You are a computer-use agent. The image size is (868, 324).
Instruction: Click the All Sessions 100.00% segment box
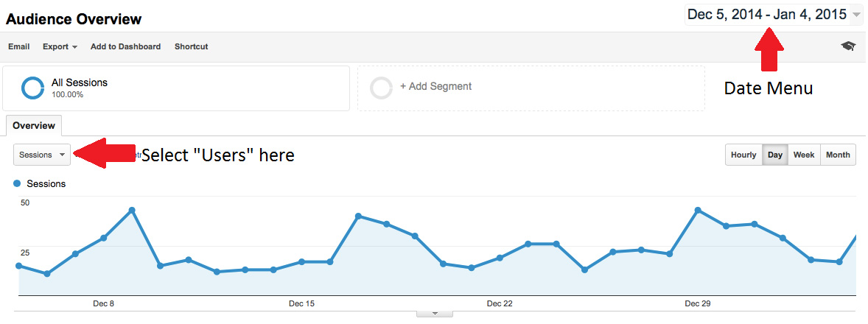[x=176, y=88]
